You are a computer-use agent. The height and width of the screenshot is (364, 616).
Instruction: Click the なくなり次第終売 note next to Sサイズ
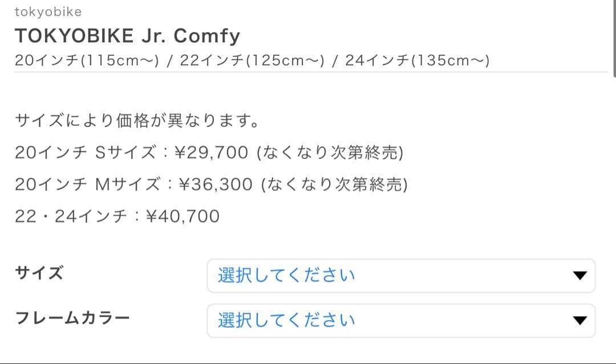pyautogui.click(x=330, y=152)
